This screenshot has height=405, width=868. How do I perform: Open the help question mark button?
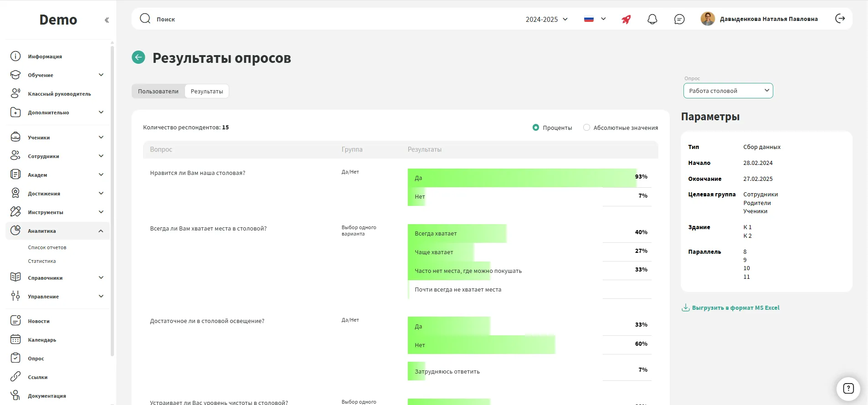pos(848,388)
